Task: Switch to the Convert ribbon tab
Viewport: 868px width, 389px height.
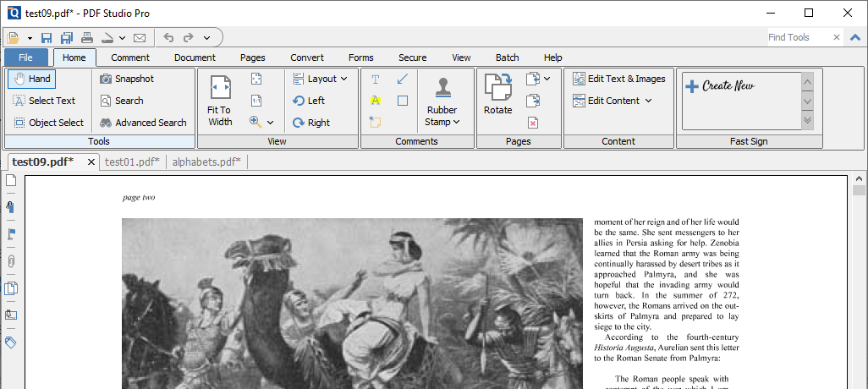Action: [x=307, y=58]
